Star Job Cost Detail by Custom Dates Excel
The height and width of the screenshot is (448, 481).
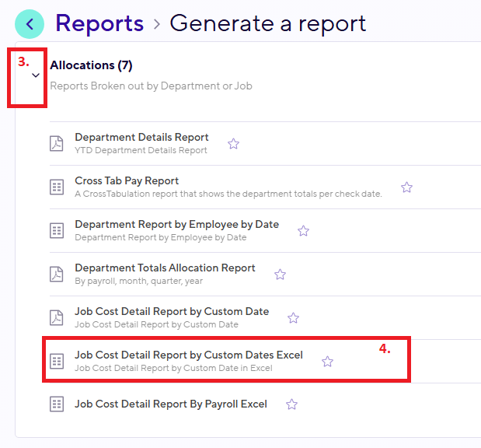[327, 362]
